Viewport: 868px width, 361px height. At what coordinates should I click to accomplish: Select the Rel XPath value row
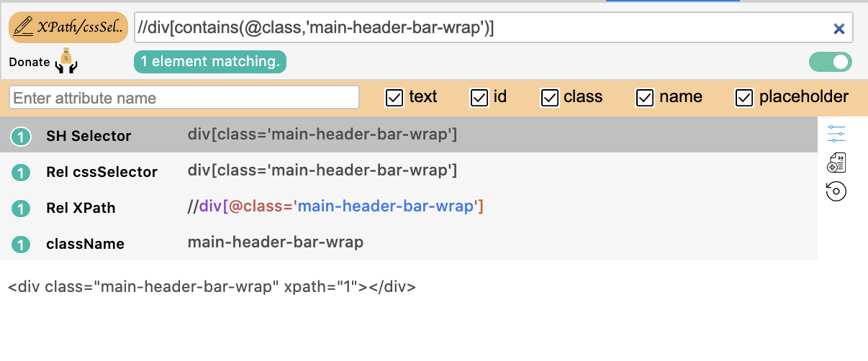point(335,207)
